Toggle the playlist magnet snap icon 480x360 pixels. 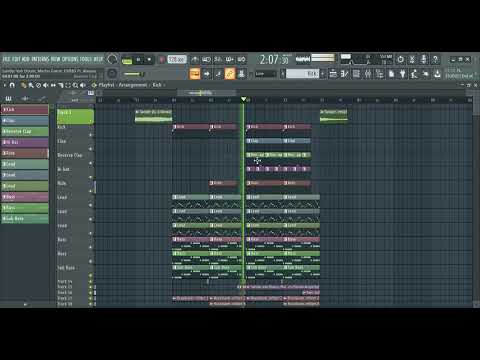12,85
